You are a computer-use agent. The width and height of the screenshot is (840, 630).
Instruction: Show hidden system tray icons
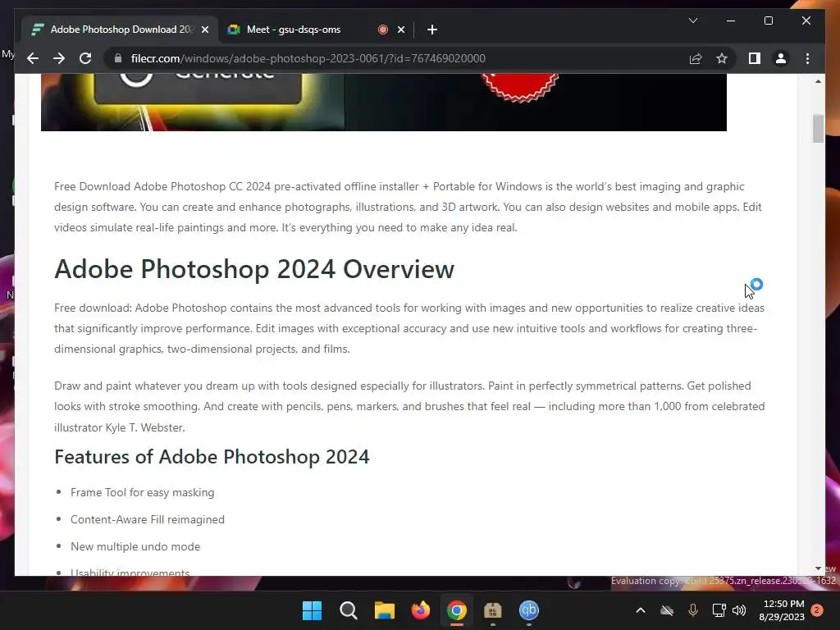(640, 610)
